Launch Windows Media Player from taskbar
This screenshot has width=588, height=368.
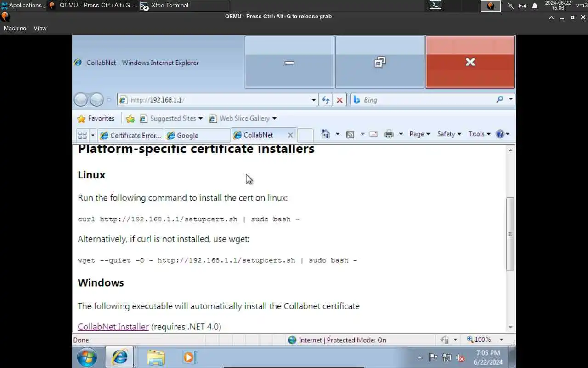point(189,357)
